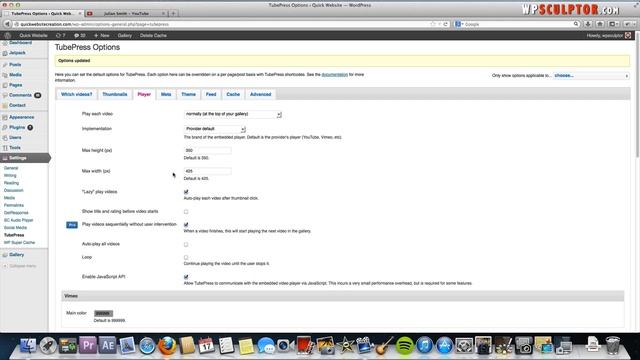Enable the Loop checkbox
Image resolution: width=640 pixels, height=360 pixels.
point(186,258)
